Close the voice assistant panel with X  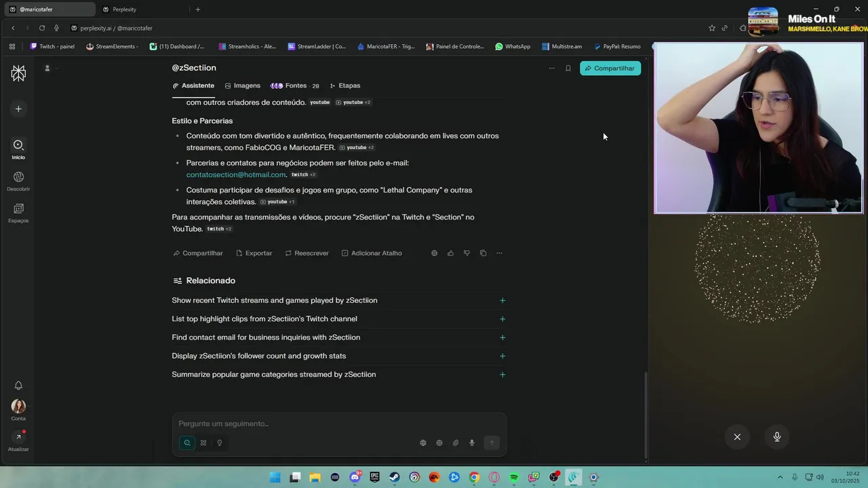point(737,437)
